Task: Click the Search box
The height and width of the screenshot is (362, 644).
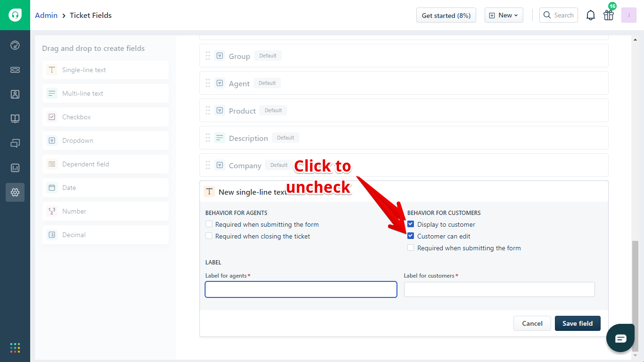Action: tap(559, 15)
